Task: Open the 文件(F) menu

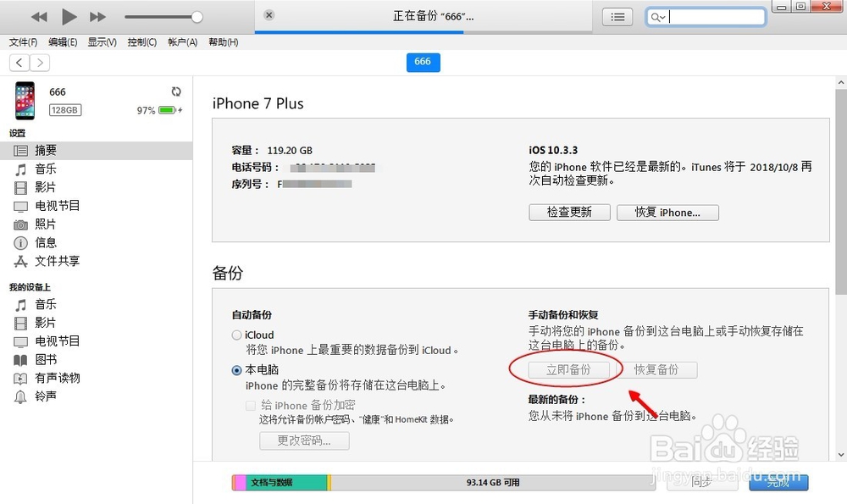Action: [x=23, y=42]
